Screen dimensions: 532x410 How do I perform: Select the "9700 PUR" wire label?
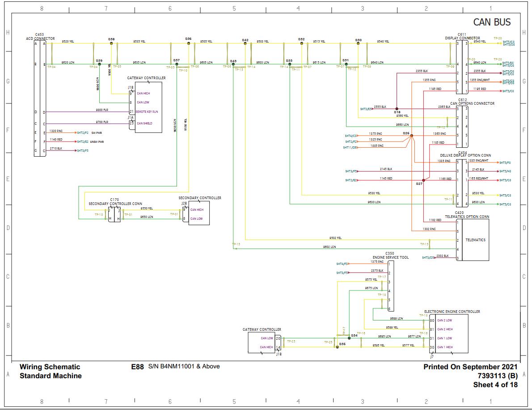[x=102, y=122]
